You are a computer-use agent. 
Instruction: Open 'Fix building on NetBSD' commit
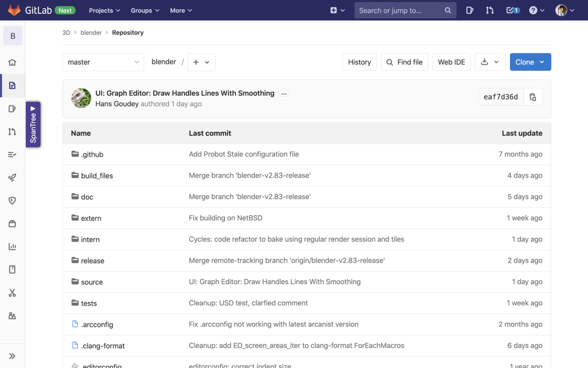[x=226, y=218]
